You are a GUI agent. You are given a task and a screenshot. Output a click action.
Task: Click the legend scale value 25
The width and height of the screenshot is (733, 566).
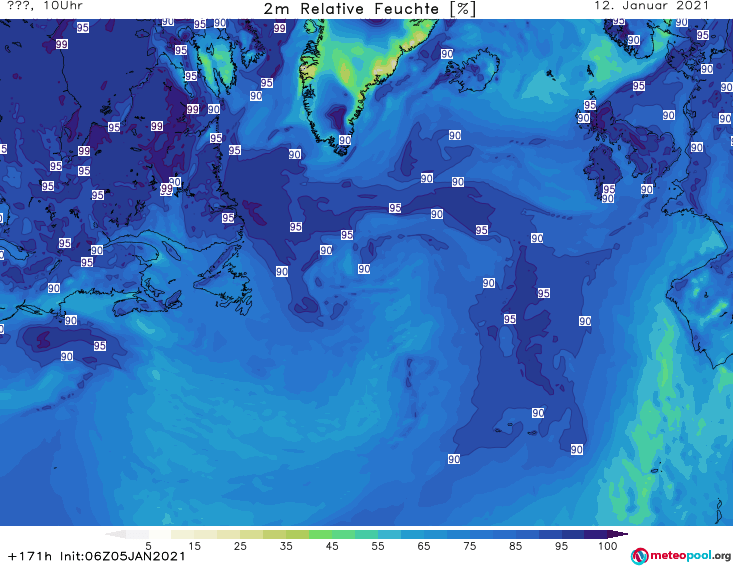pyautogui.click(x=240, y=546)
